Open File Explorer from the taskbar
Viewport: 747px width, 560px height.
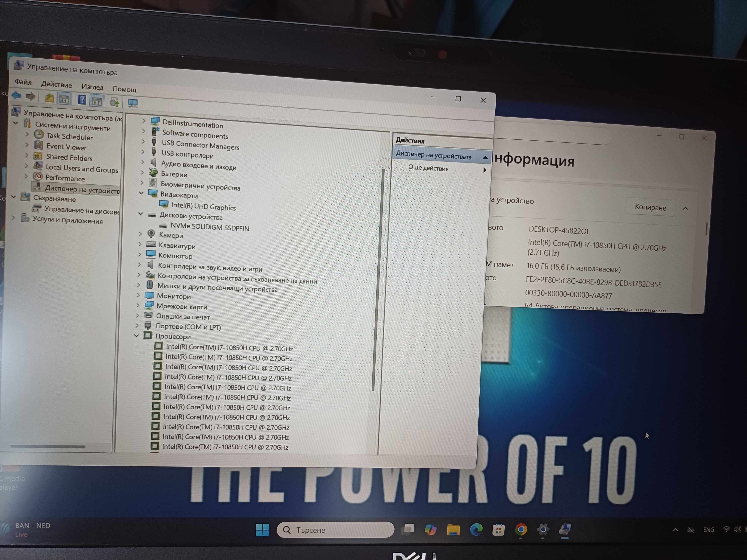[x=453, y=530]
